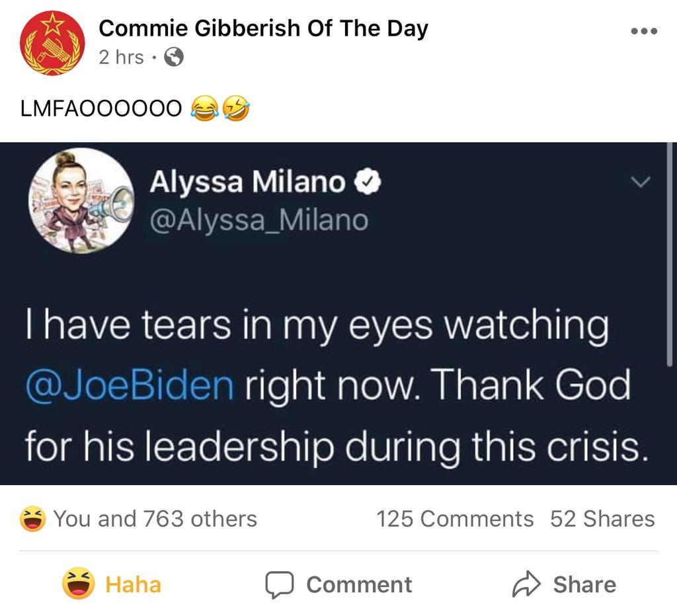The width and height of the screenshot is (677, 616).
Task: View who reacted via "You and 763 others"
Action: point(155,519)
